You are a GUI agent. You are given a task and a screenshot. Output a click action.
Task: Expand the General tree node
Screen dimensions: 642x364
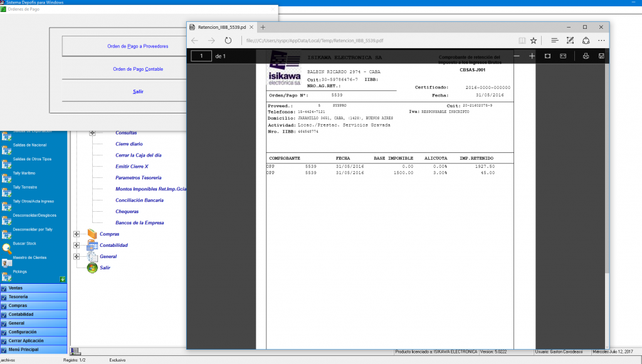(76, 257)
